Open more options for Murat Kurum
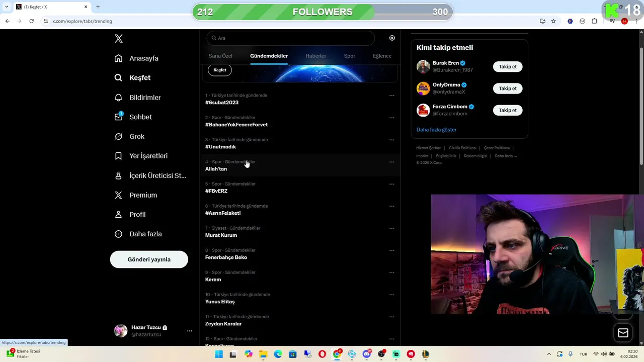The image size is (644, 362). (391, 228)
